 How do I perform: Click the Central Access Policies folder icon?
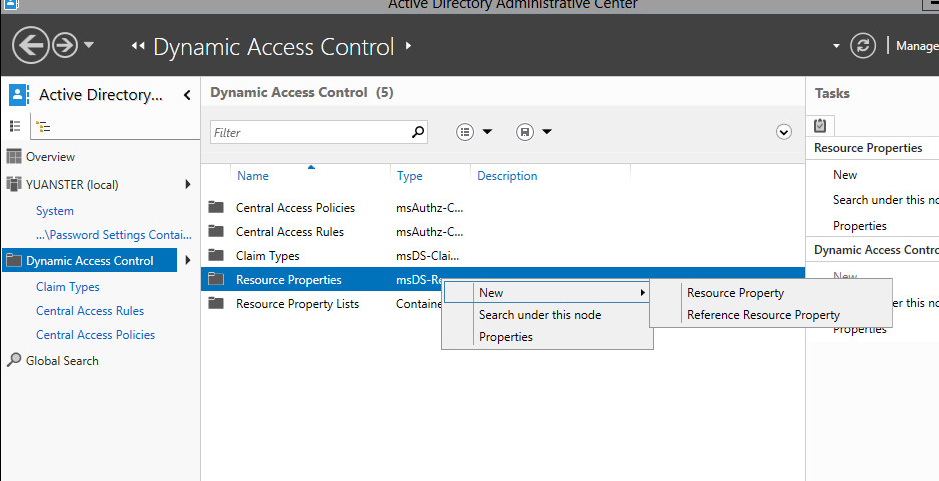tap(216, 207)
